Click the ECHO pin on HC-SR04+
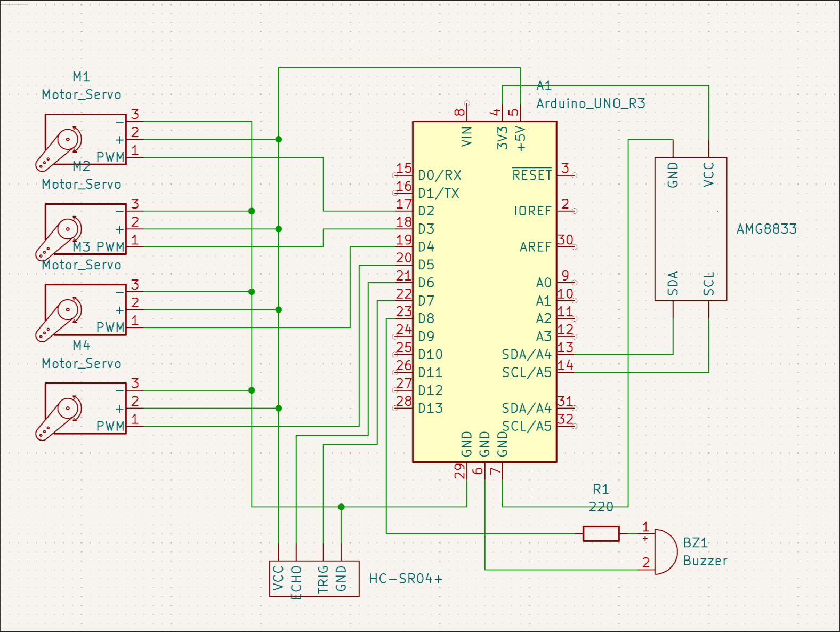 [x=296, y=582]
